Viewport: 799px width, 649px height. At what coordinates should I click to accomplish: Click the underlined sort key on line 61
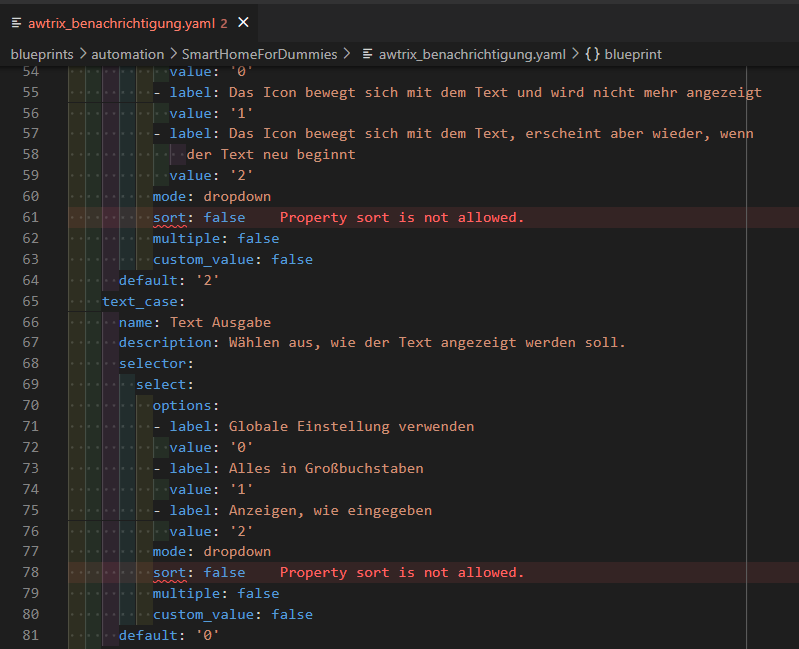click(x=169, y=218)
